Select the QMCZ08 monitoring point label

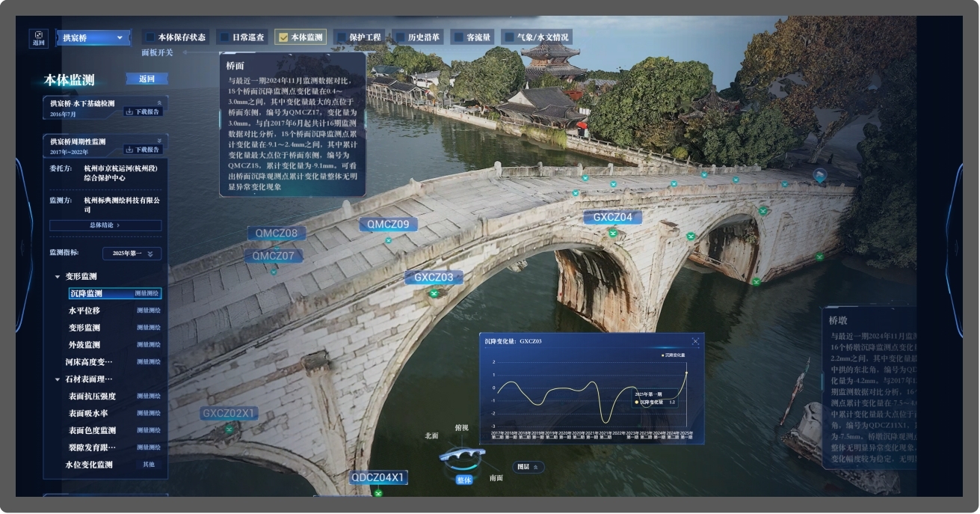coord(277,233)
